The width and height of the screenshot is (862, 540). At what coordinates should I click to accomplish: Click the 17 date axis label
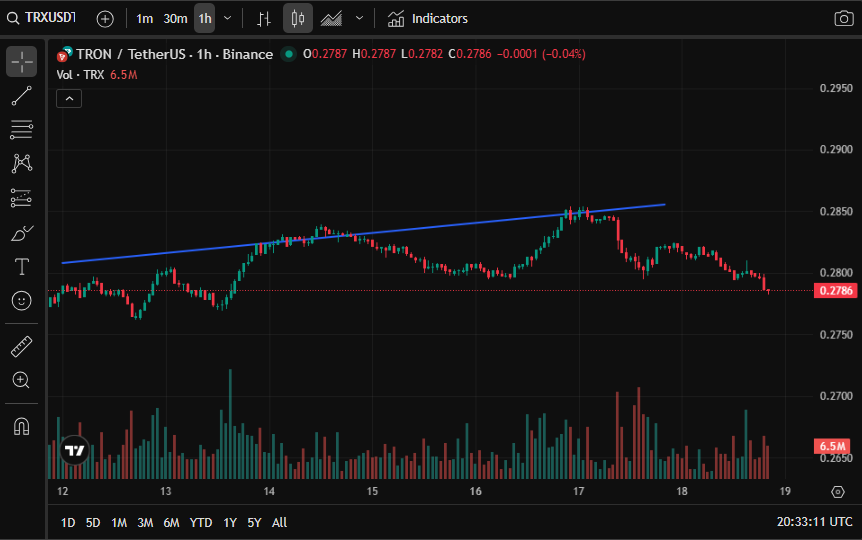click(578, 491)
